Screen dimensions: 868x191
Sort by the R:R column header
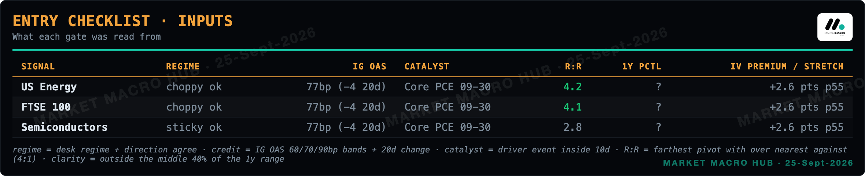coord(573,66)
